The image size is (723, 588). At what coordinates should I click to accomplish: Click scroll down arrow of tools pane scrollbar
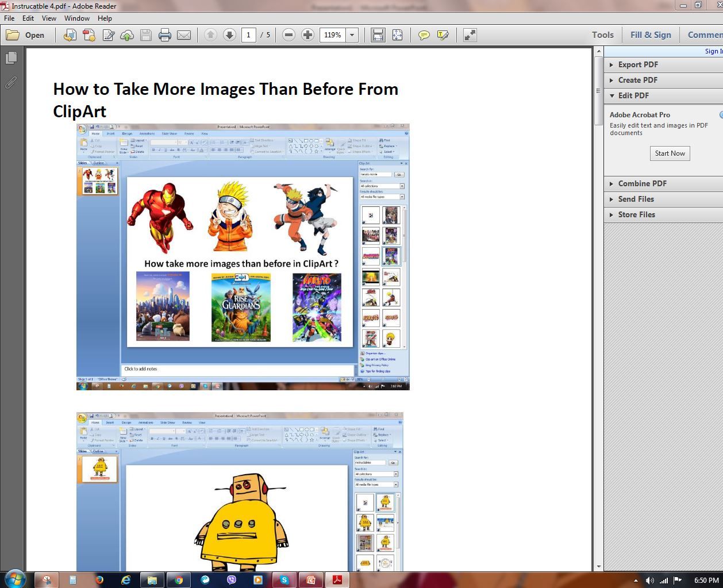click(x=598, y=566)
